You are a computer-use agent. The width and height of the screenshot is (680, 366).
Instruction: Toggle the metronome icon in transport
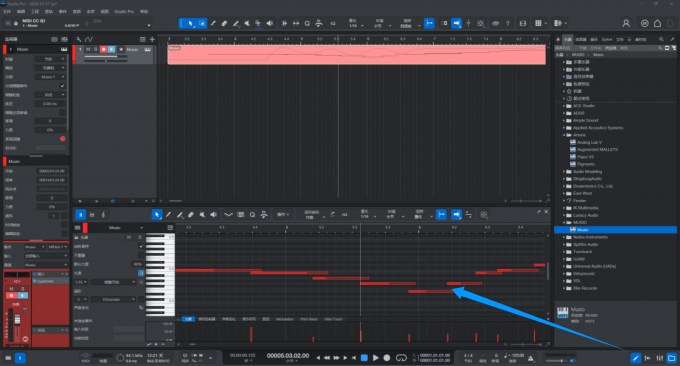pos(530,358)
